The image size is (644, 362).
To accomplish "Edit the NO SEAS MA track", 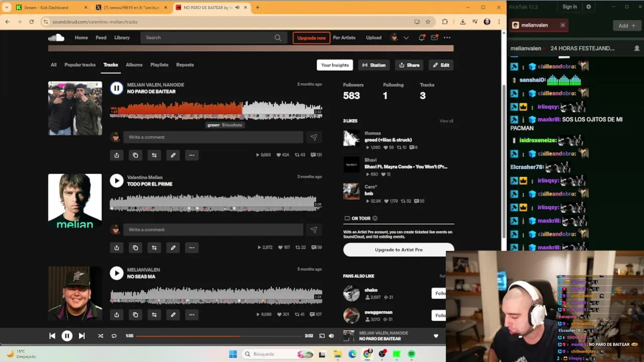I will (x=173, y=315).
